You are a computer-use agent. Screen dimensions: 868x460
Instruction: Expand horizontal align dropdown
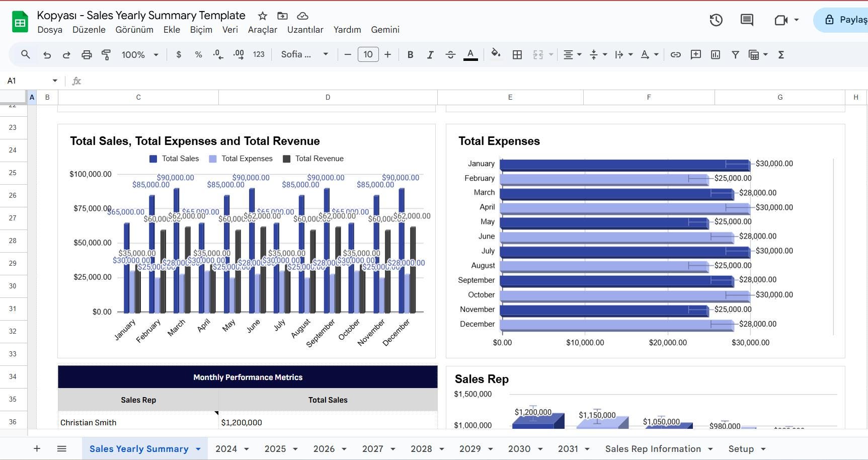pyautogui.click(x=579, y=55)
